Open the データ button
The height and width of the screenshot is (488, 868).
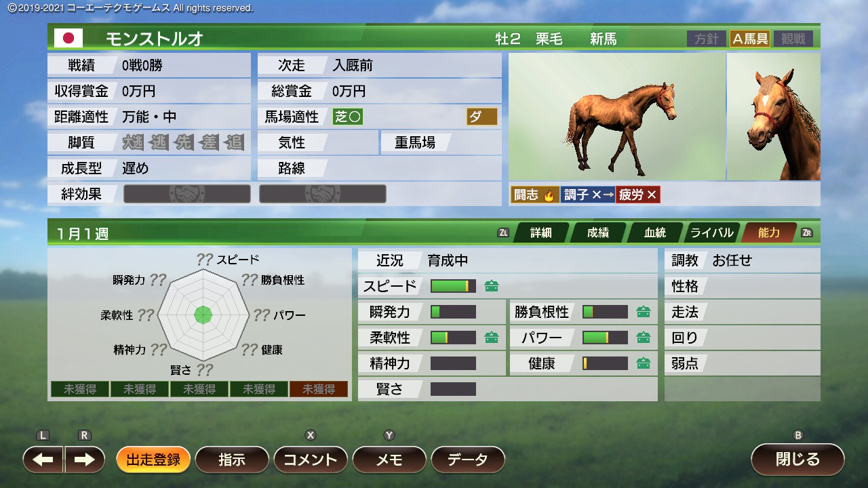[468, 460]
